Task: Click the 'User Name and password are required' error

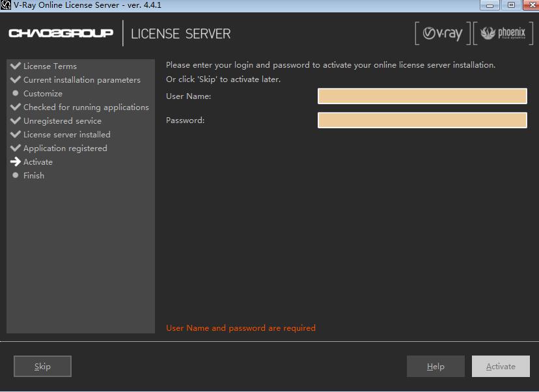Action: (x=241, y=328)
